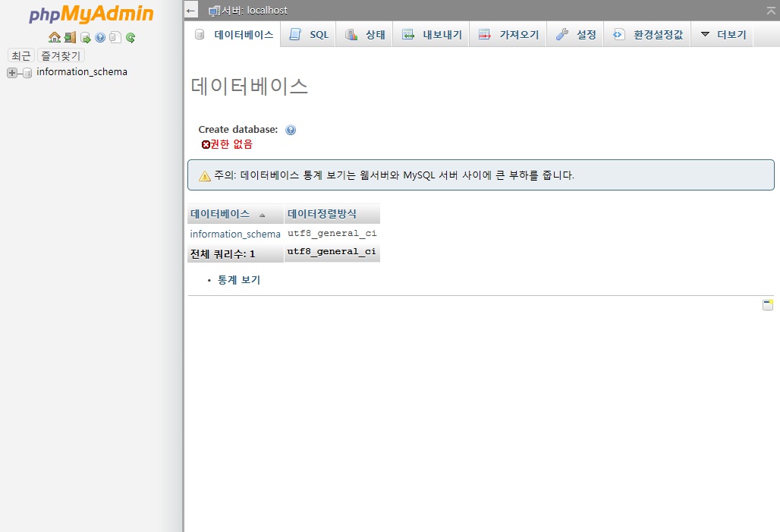The width and height of the screenshot is (780, 532).
Task: Open the 설정 tab
Action: click(576, 34)
